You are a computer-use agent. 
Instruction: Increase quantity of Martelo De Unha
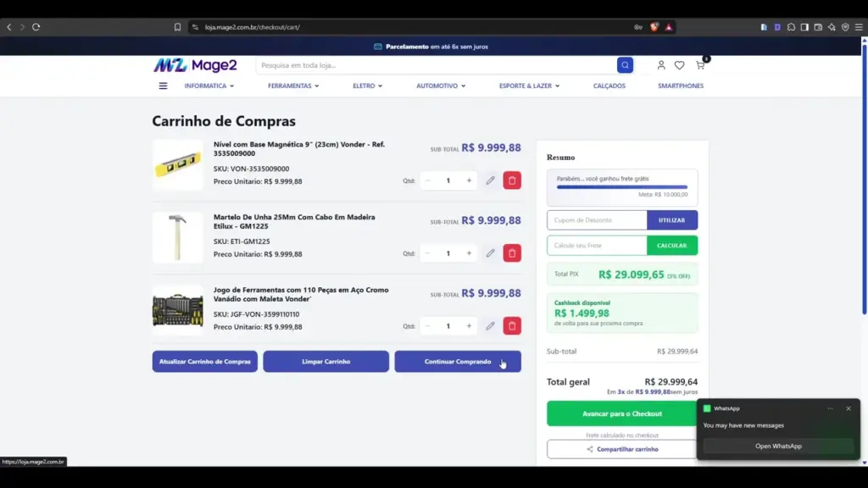pyautogui.click(x=469, y=252)
